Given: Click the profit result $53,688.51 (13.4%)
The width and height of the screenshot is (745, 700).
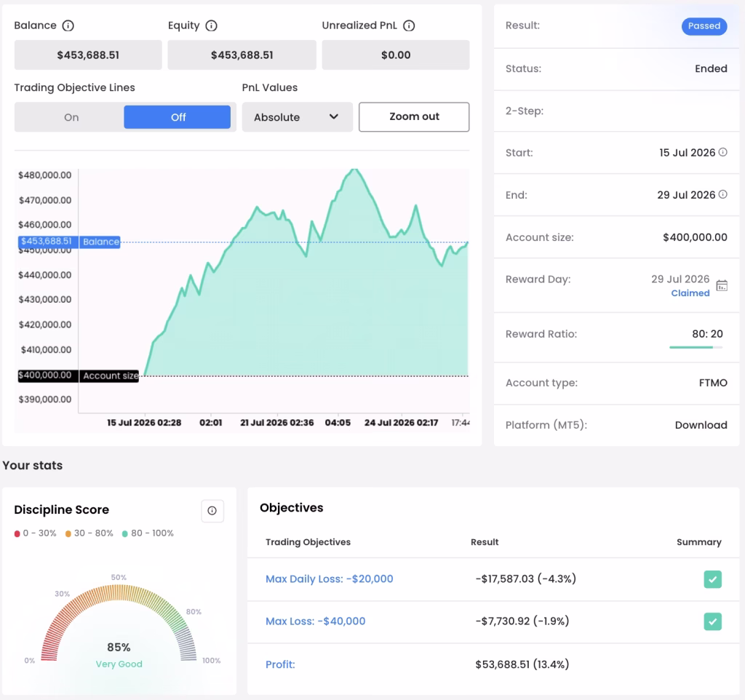Looking at the screenshot, I should point(522,664).
